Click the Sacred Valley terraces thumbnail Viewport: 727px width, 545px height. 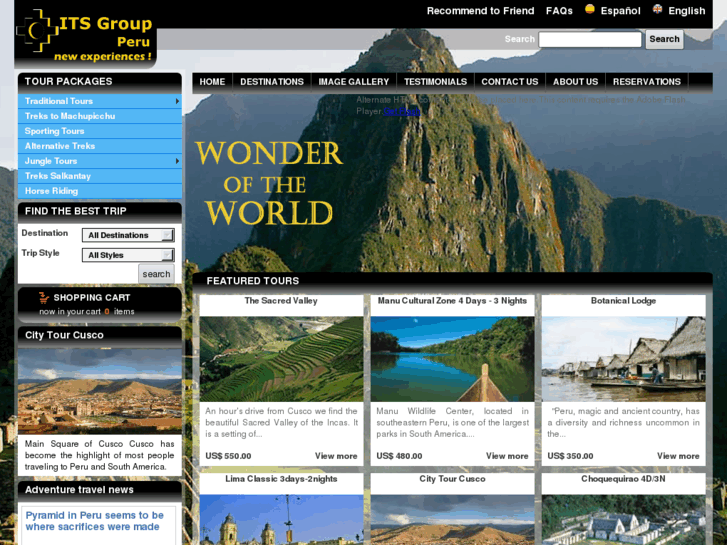tap(281, 359)
